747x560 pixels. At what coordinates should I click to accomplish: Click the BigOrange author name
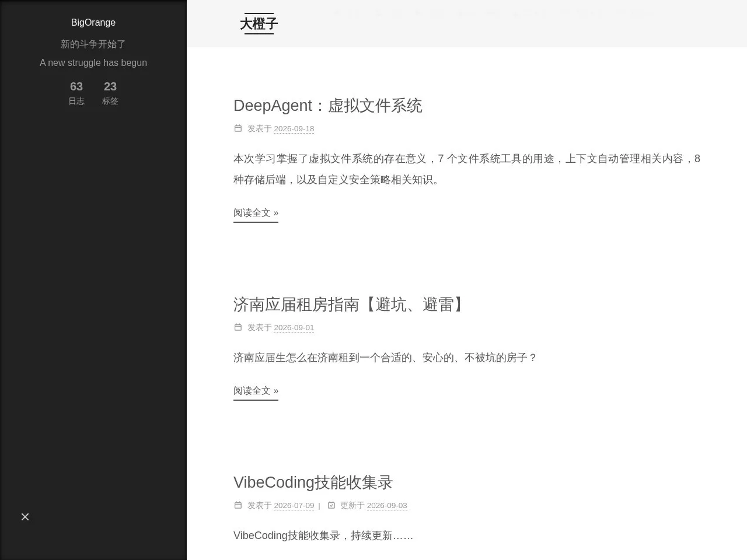93,23
